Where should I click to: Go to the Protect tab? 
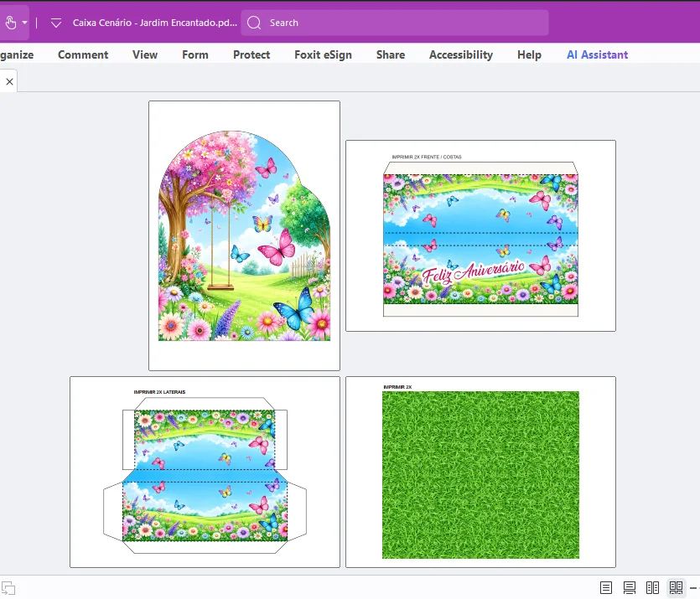point(251,54)
